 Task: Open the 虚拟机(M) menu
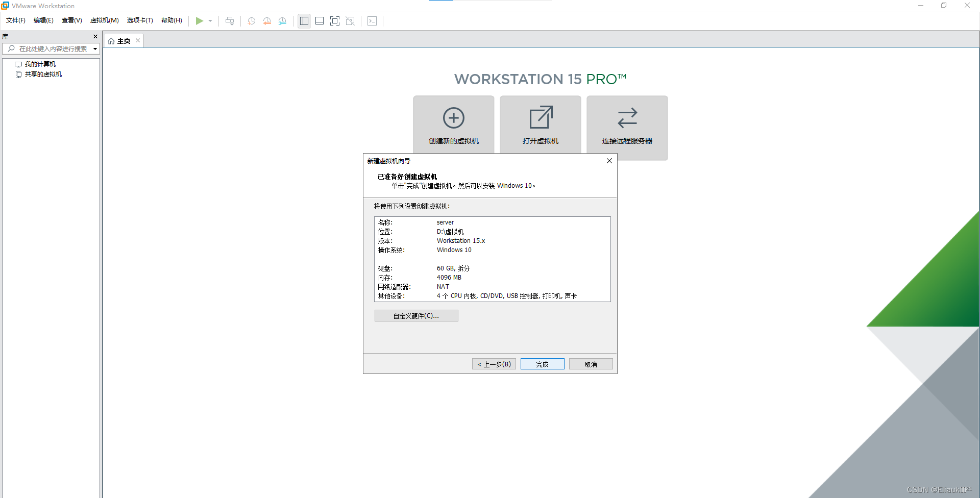coord(104,20)
